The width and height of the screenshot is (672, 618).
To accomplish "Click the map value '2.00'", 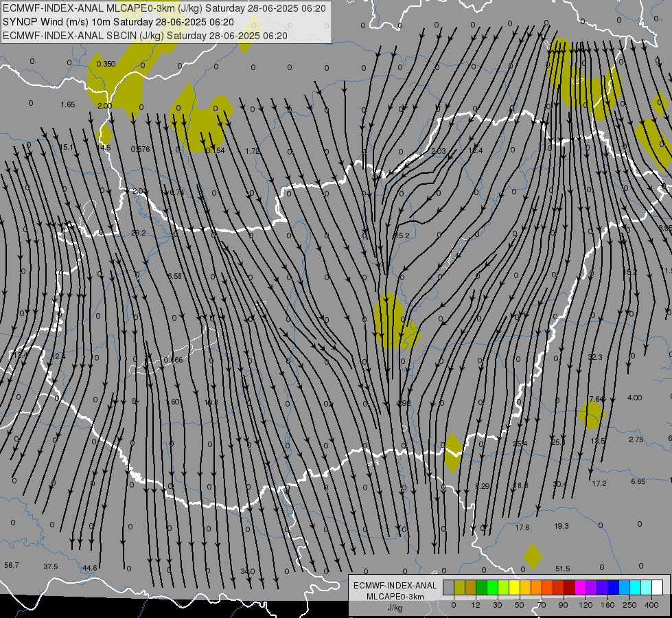I will tap(104, 106).
